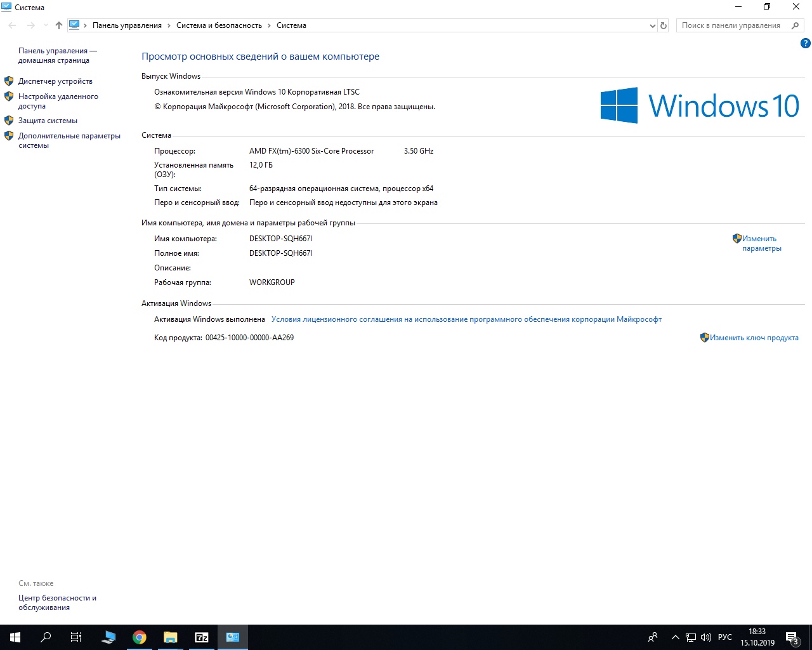
Task: Open Настройка удаленного доступа
Action: [58, 101]
